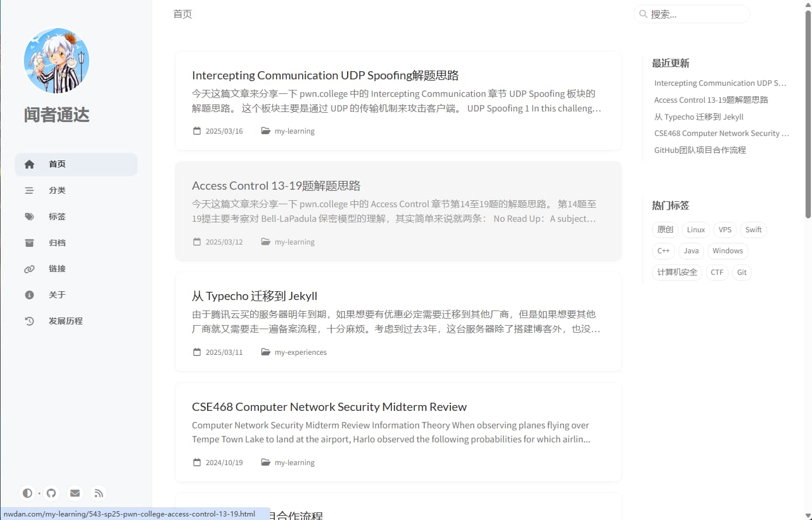
Task: Click the GitHub icon at sidebar bottom
Action: point(51,493)
